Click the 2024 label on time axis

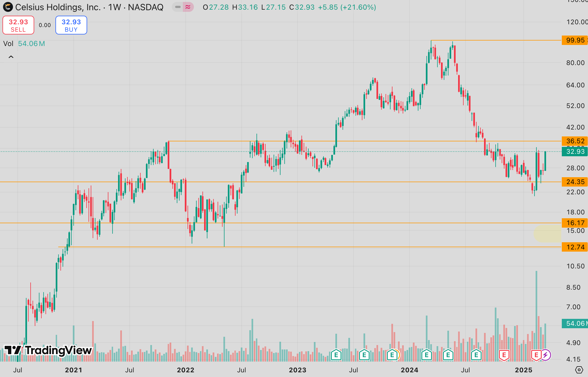(410, 370)
